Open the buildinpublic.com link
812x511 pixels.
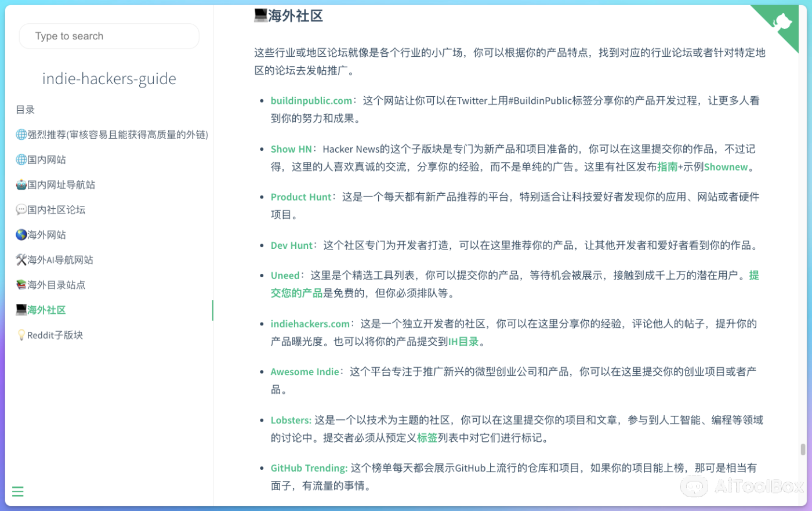311,100
